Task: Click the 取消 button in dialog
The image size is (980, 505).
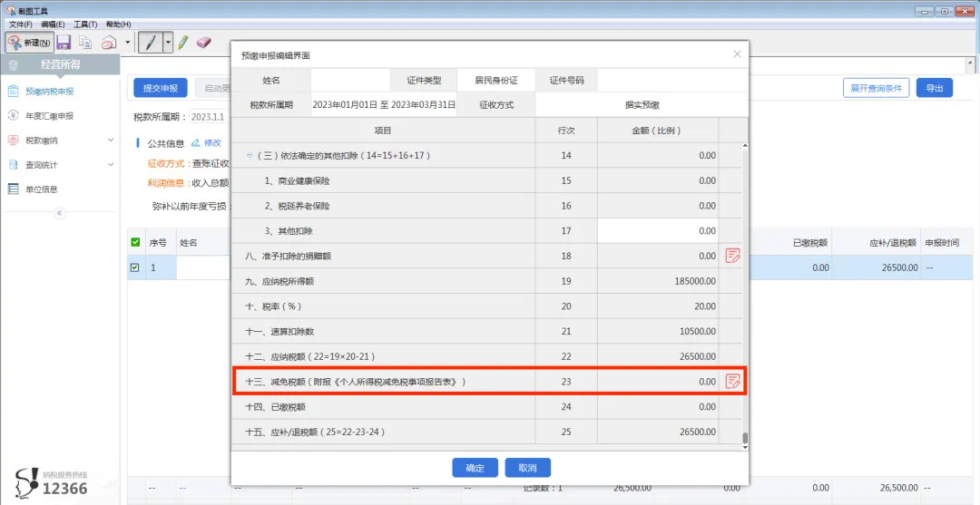Action: click(x=527, y=468)
